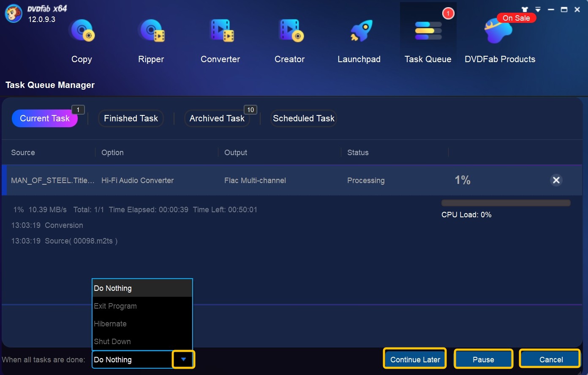The image size is (588, 375).
Task: Pause the current conversion task
Action: [484, 359]
